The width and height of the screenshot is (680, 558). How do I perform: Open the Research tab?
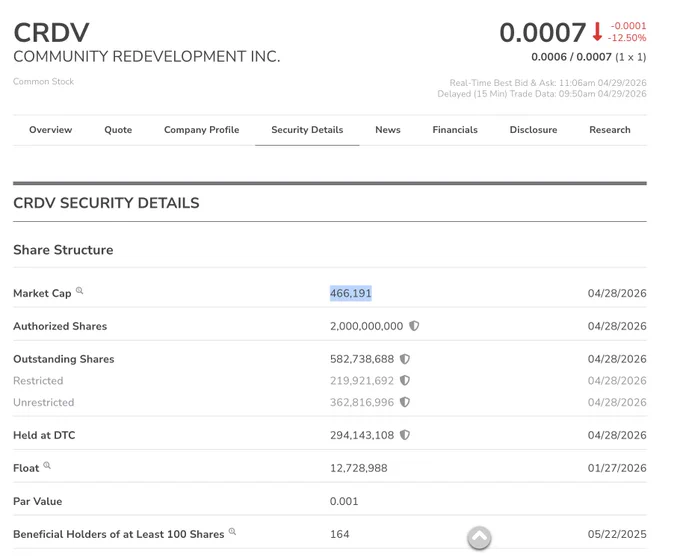pos(610,130)
